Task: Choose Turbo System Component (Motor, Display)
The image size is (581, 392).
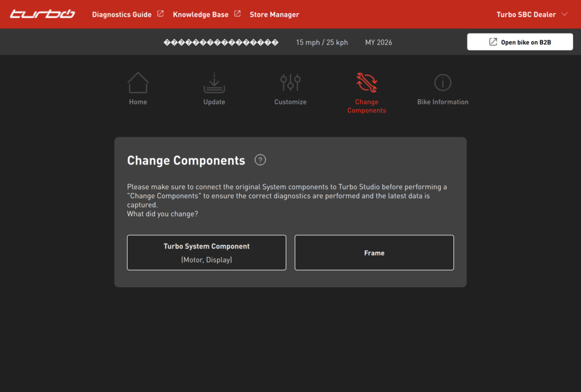Action: click(207, 252)
